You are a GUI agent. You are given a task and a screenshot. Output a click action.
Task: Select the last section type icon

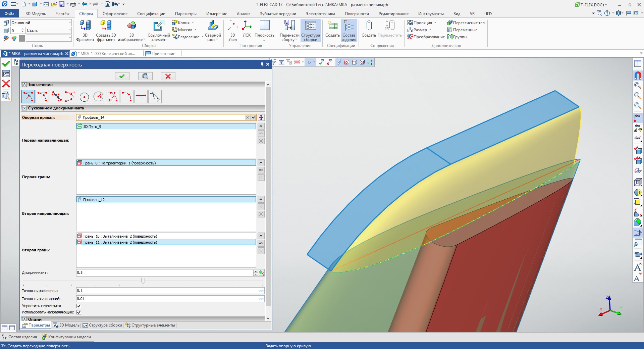pos(155,97)
